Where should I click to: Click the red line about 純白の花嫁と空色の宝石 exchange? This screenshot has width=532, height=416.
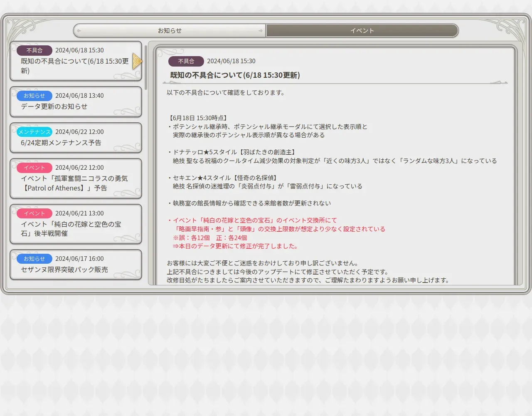pos(252,220)
